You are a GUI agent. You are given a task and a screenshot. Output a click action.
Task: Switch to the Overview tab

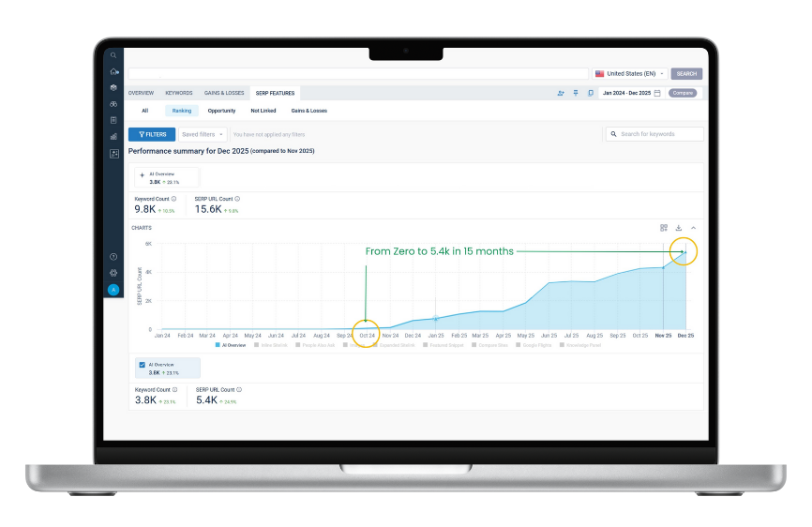141,93
